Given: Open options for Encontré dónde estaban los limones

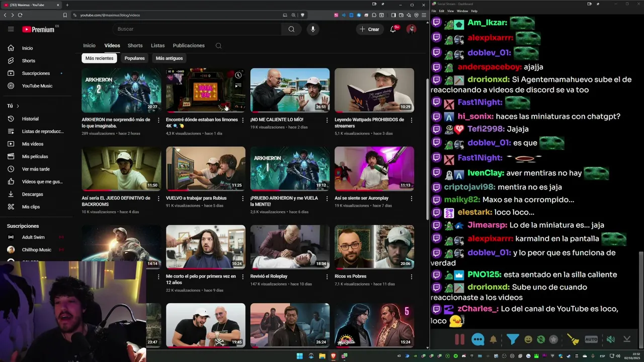Looking at the screenshot, I should click(243, 120).
